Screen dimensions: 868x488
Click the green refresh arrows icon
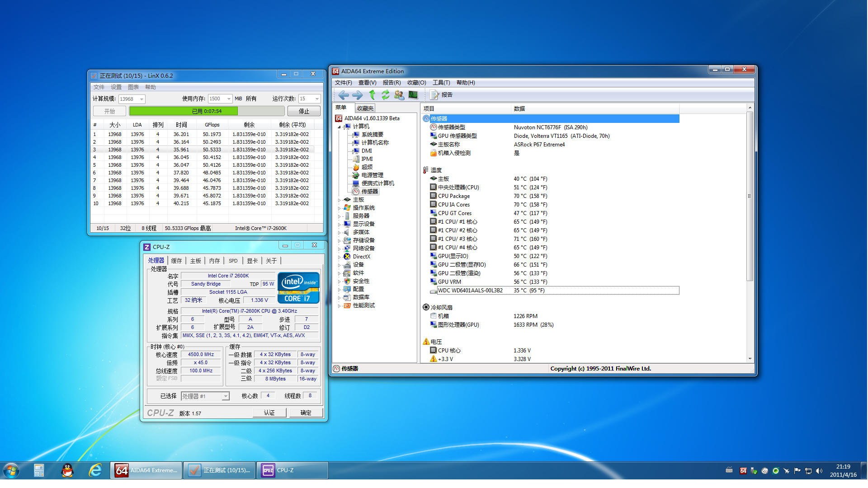385,95
